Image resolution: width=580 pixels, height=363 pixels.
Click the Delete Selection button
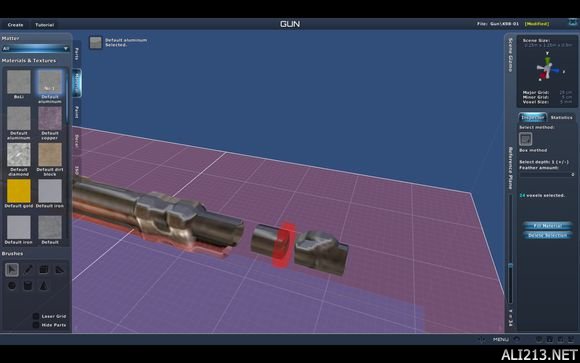tap(548, 235)
